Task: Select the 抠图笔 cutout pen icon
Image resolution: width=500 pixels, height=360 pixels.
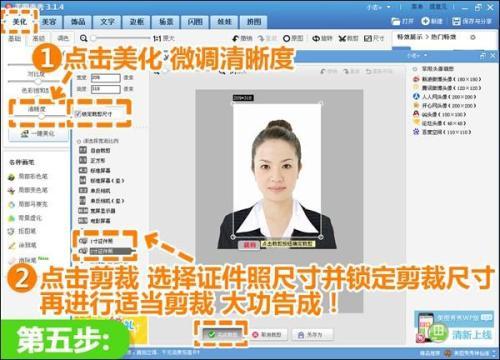Action: (12, 231)
